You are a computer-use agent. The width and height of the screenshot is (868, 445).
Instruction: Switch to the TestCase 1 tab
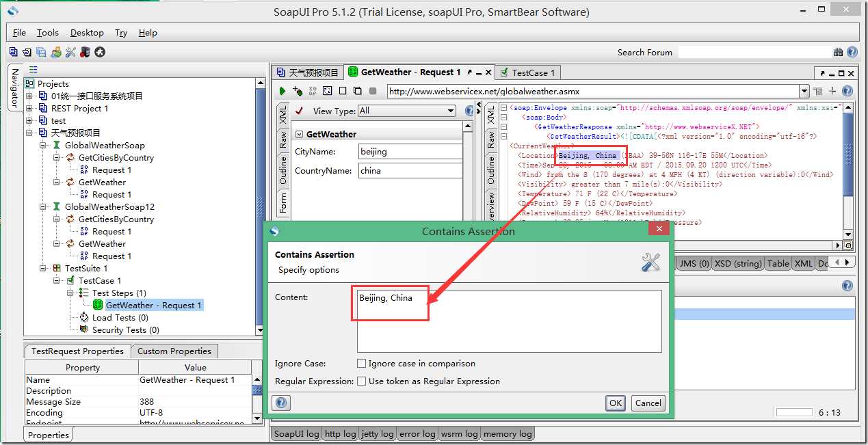[527, 72]
